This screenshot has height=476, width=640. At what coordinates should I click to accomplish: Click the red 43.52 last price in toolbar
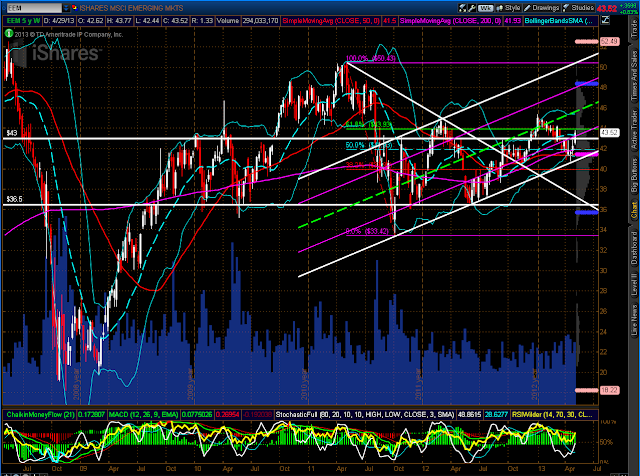[x=607, y=9]
